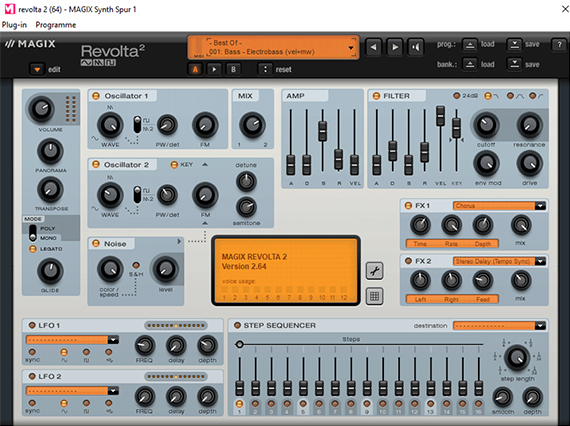Click the previous preset arrow button
570x426 pixels.
[373, 47]
